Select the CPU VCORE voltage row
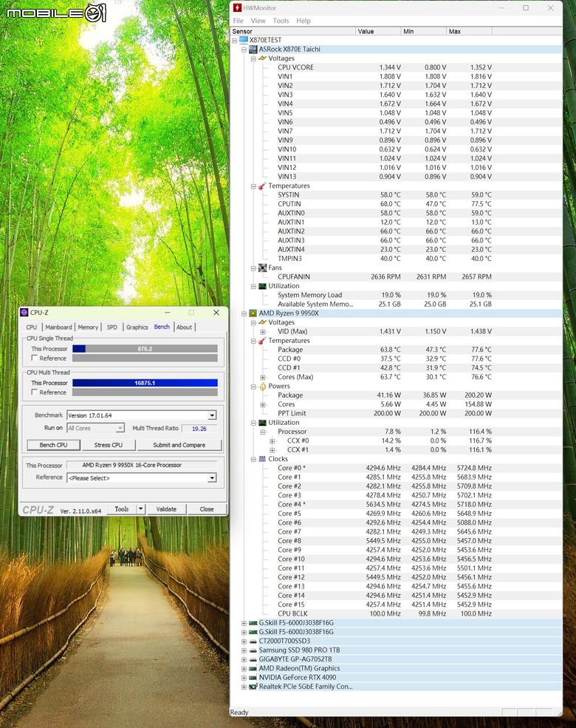Viewport: 576px width, 728px height. [385, 67]
